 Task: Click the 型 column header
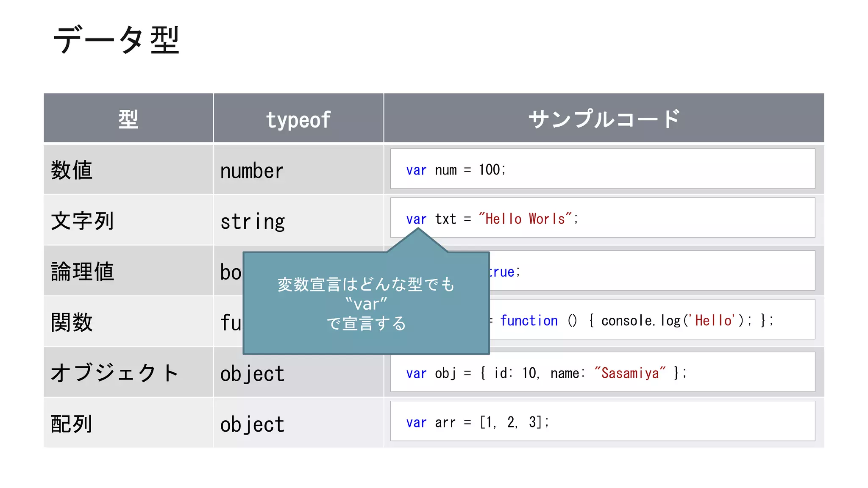[128, 118]
